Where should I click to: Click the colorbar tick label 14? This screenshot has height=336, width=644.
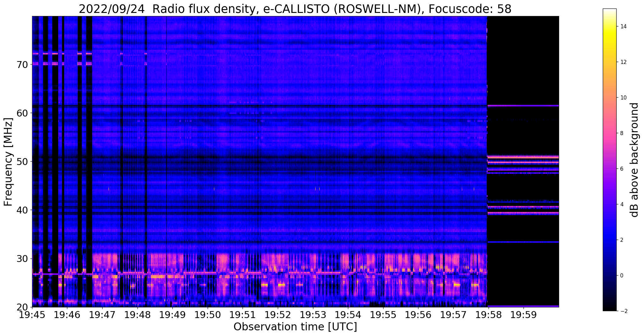pyautogui.click(x=623, y=26)
